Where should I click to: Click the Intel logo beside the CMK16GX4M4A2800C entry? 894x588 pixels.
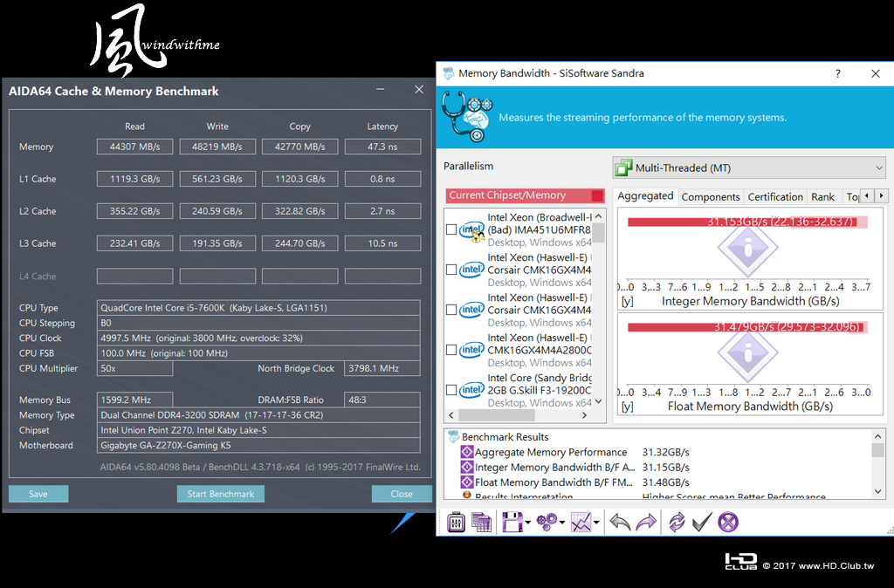coord(472,349)
